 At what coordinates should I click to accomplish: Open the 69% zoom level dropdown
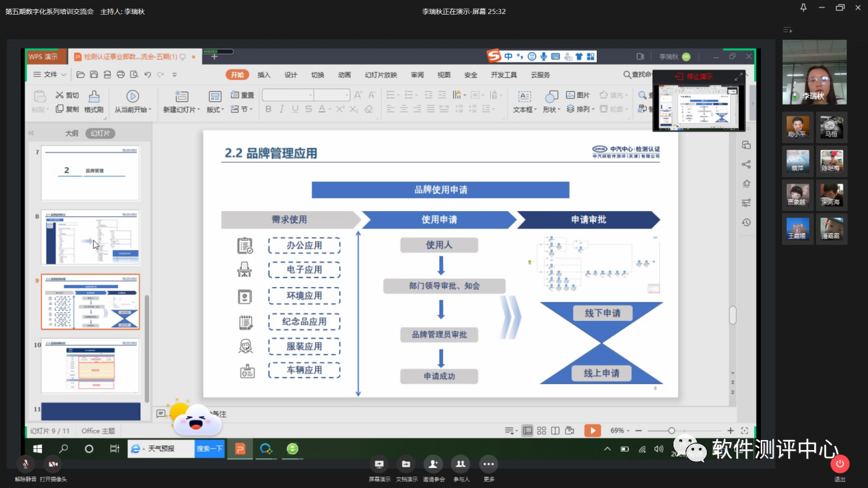click(x=620, y=431)
